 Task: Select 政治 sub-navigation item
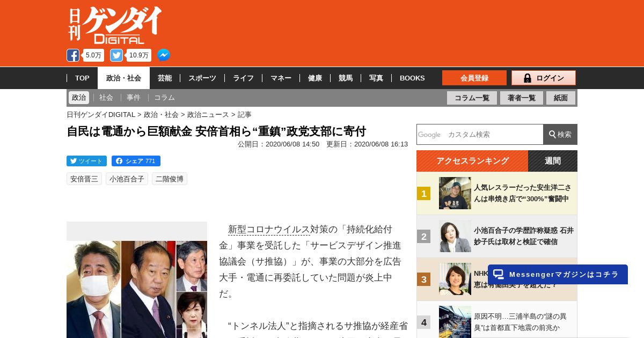click(79, 98)
